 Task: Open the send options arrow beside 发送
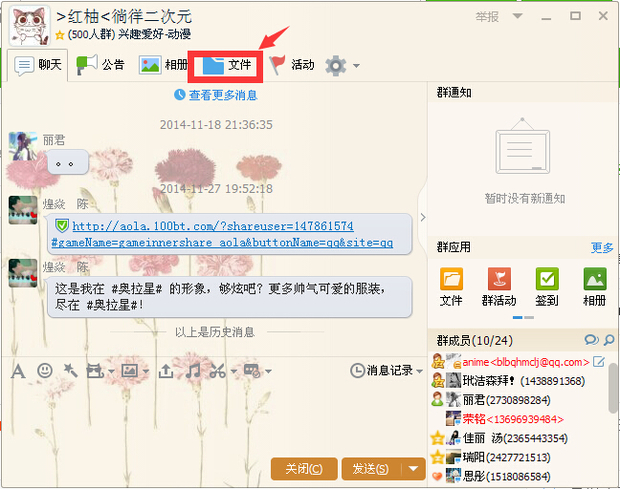(413, 469)
